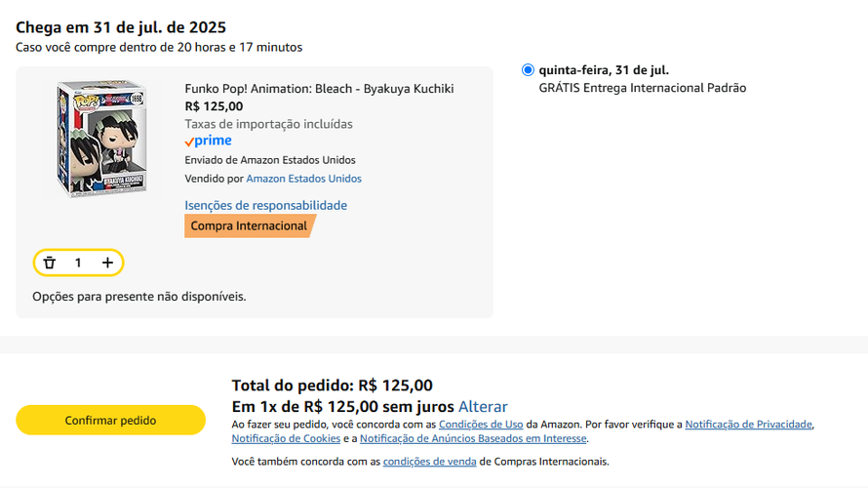Select quinta-feira, 31 de jul. delivery option
Screen dimensions: 868x488
pyautogui.click(x=529, y=70)
